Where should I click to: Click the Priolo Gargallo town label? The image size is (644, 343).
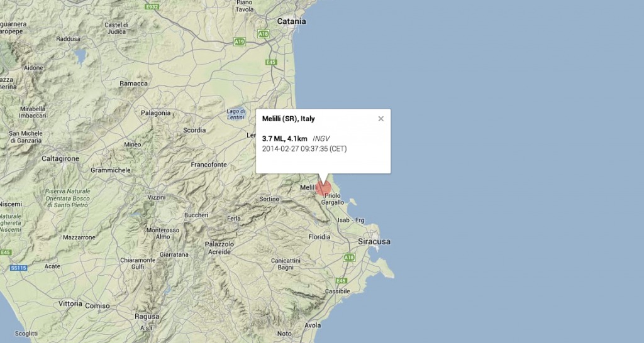tap(333, 199)
